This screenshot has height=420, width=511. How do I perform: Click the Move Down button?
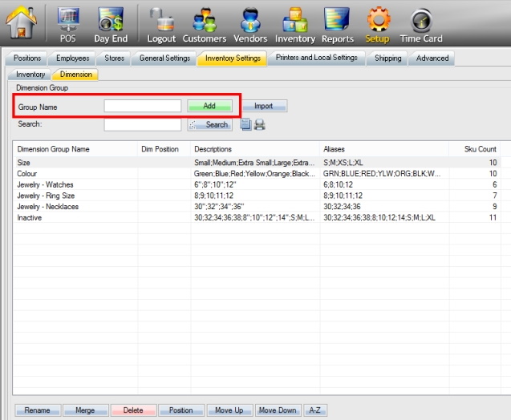coord(278,410)
